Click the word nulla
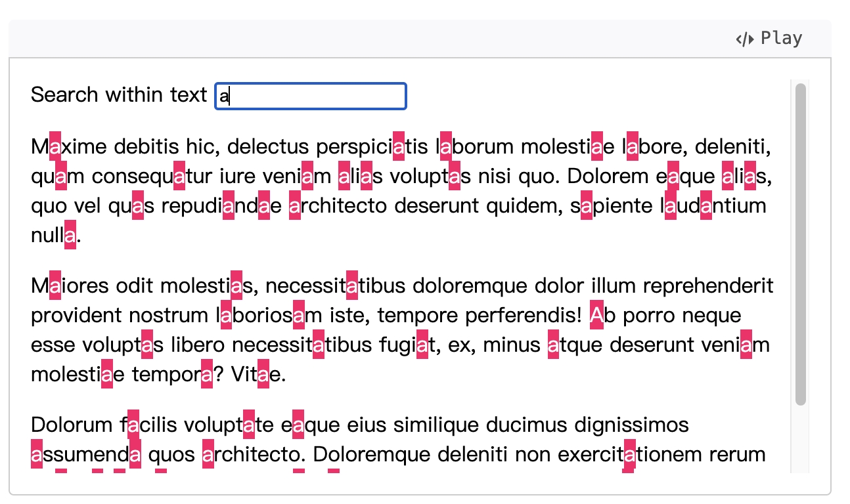Screen dimensions: 850x504 point(54,236)
